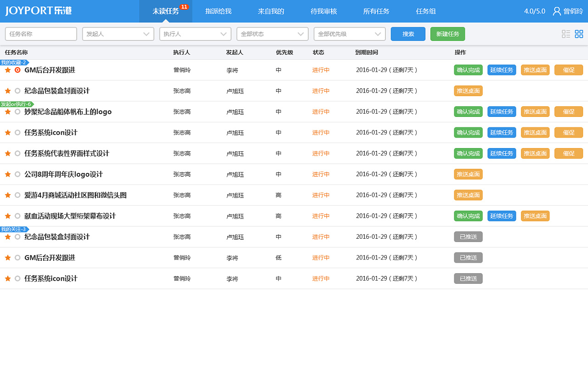Expand the 全部状态 status dropdown
Image resolution: width=588 pixels, height=368 pixels.
click(272, 34)
